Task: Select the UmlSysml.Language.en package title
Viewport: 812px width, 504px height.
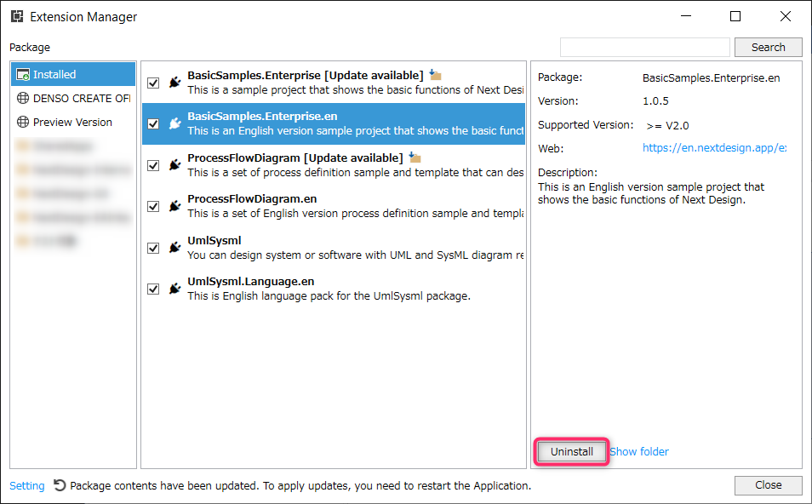Action: coord(250,281)
